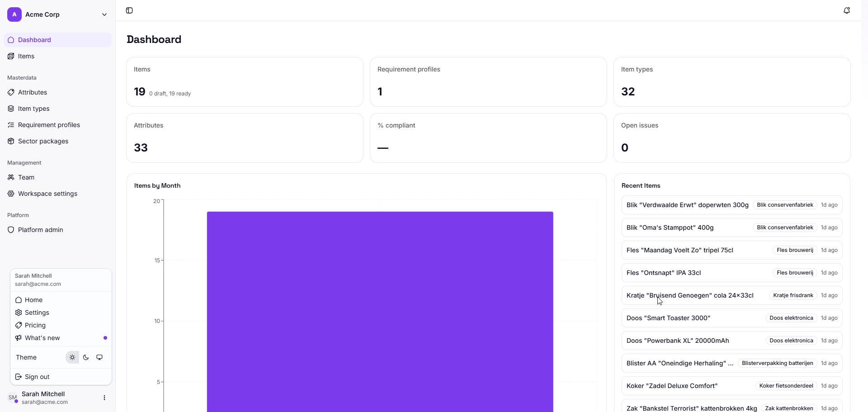Select Sign out in user menu
This screenshot has width=868, height=412.
point(61,377)
